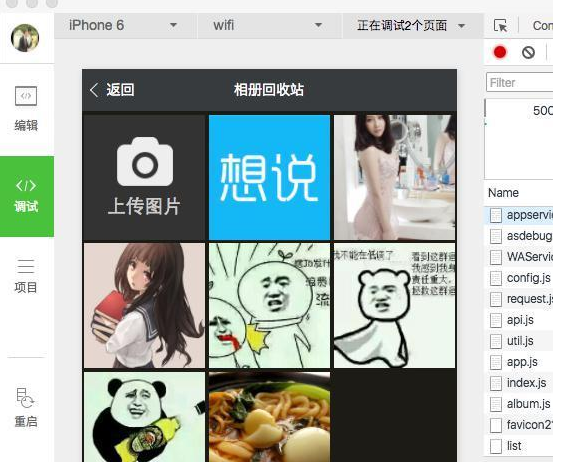
Task: Select the request.js request row
Action: [518, 299]
